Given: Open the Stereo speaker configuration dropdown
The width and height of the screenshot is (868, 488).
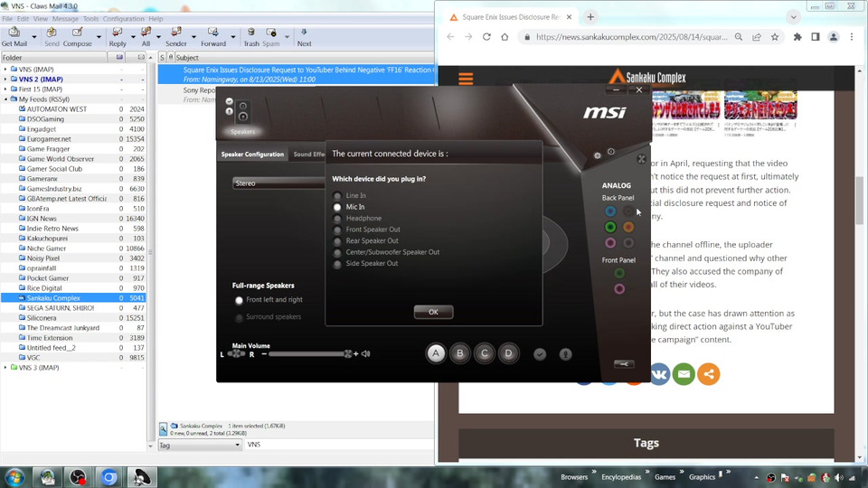Looking at the screenshot, I should click(279, 183).
